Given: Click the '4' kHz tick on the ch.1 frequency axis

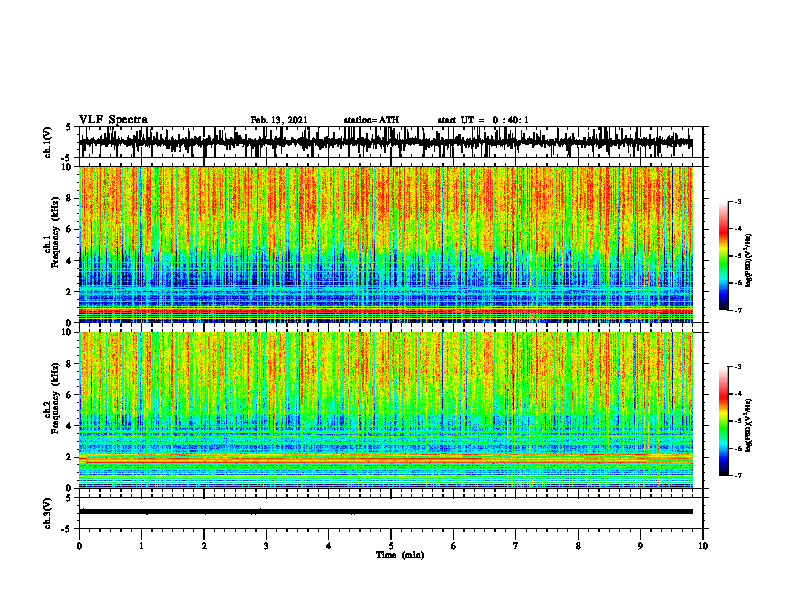Looking at the screenshot, I should (70, 261).
